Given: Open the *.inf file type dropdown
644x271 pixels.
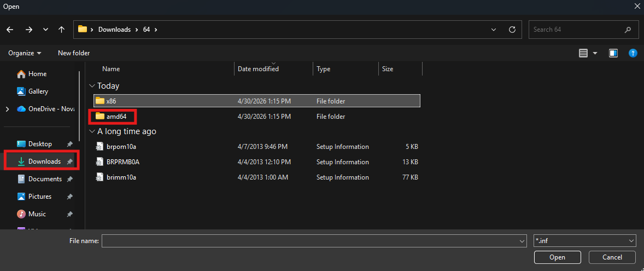Looking at the screenshot, I should 586,241.
